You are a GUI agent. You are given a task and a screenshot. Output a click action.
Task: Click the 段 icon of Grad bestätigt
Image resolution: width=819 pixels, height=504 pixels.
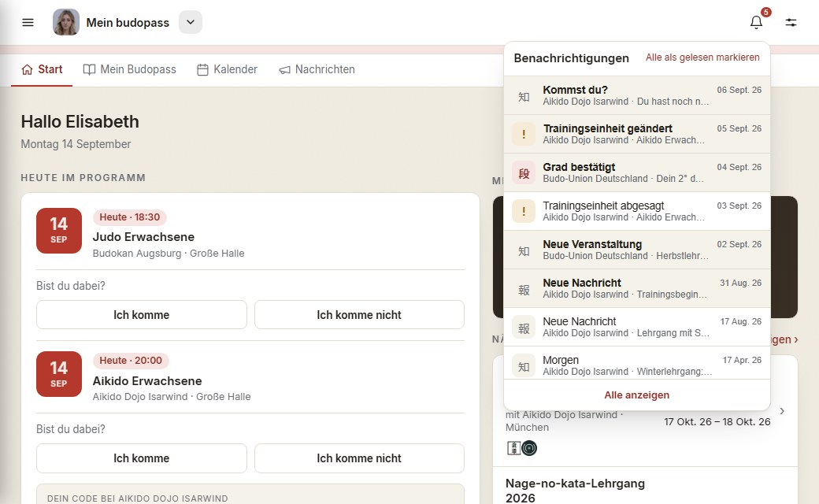tap(524, 173)
